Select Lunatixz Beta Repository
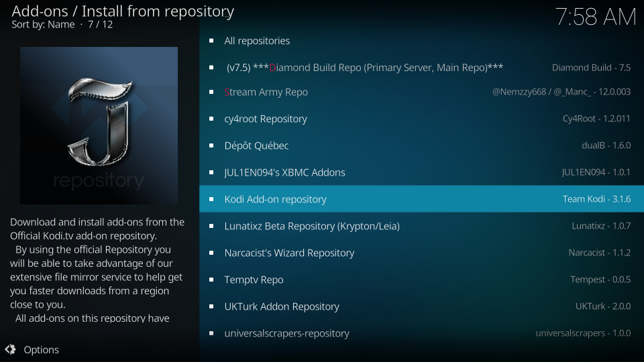644x362 pixels. coord(312,226)
